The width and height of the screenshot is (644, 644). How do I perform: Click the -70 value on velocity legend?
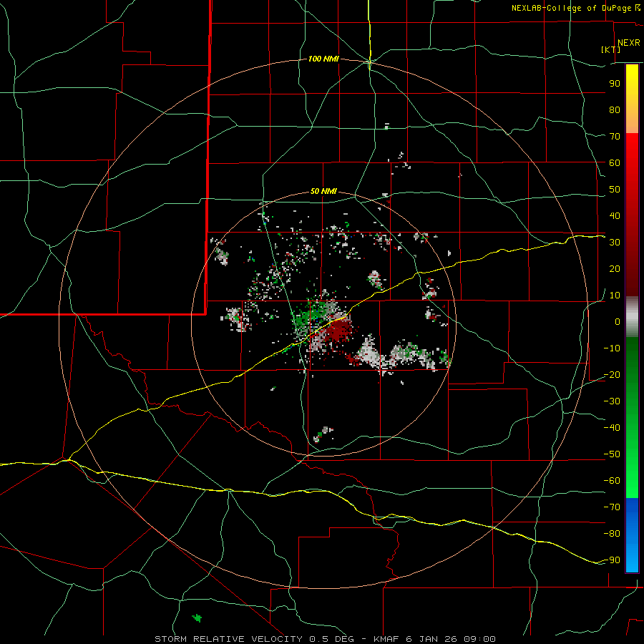coord(612,507)
